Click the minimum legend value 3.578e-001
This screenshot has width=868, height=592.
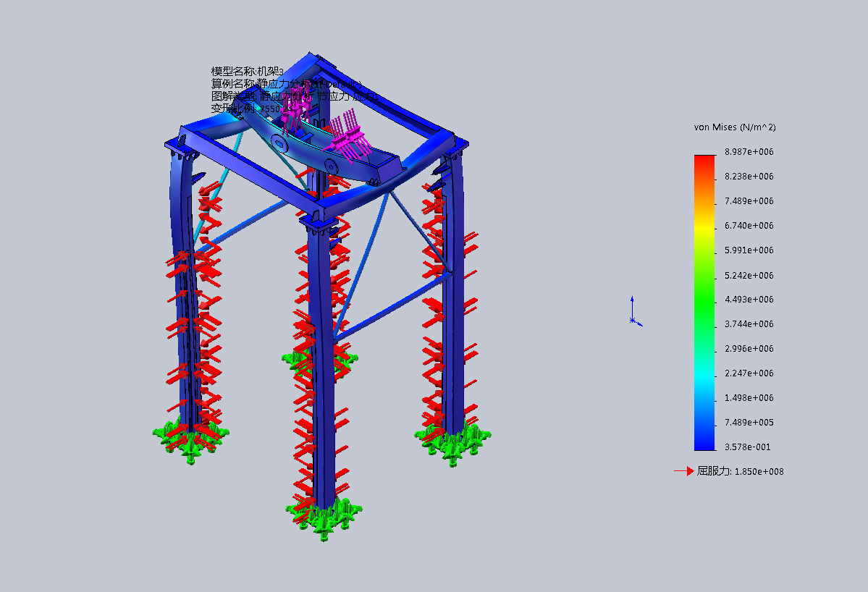747,447
